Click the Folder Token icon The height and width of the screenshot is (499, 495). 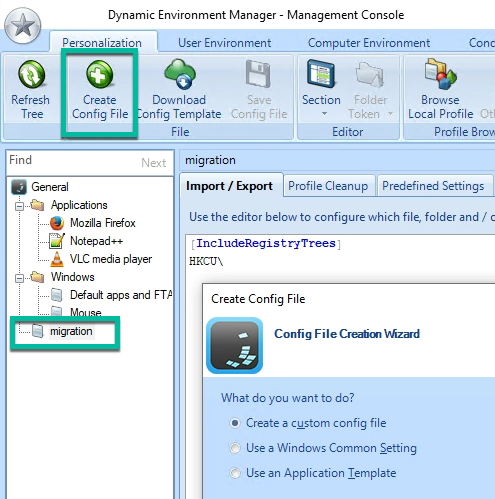370,75
